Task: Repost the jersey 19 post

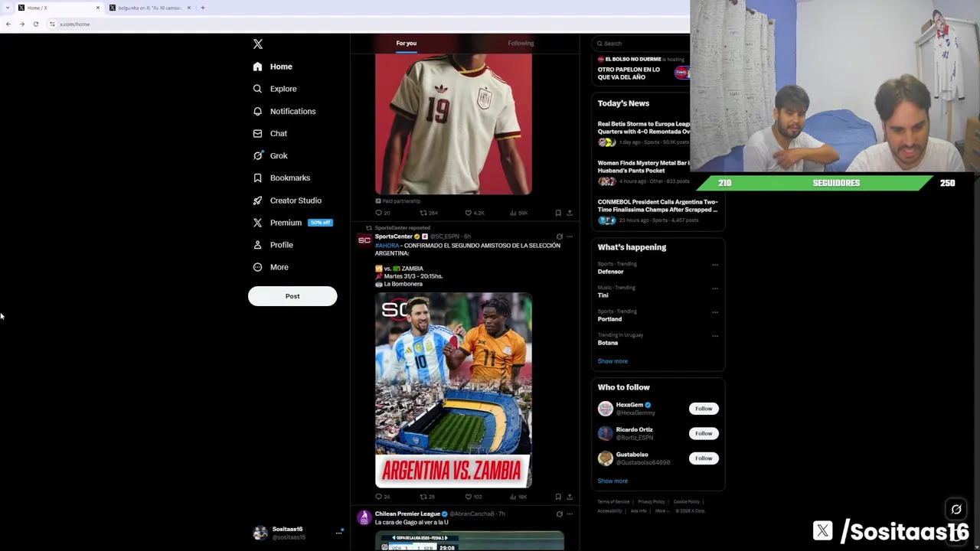Action: point(428,213)
